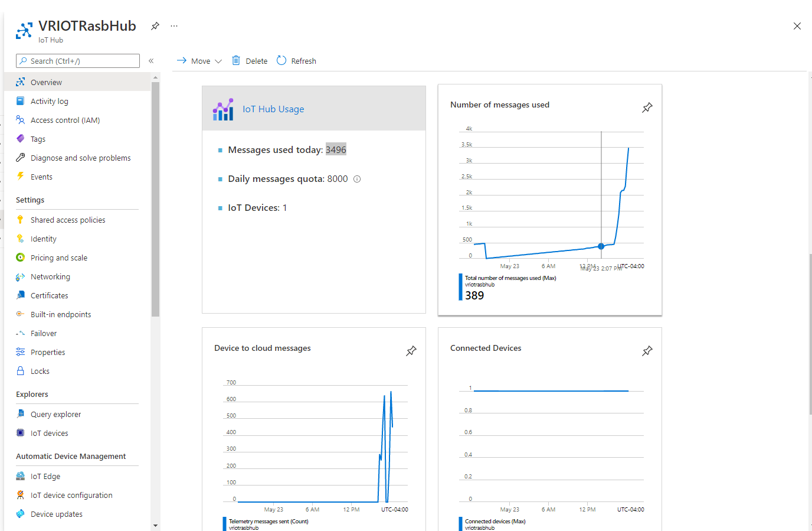Click the Telemetry messages sent (Count) legend
Screen dimensions: 812x531
[269, 522]
